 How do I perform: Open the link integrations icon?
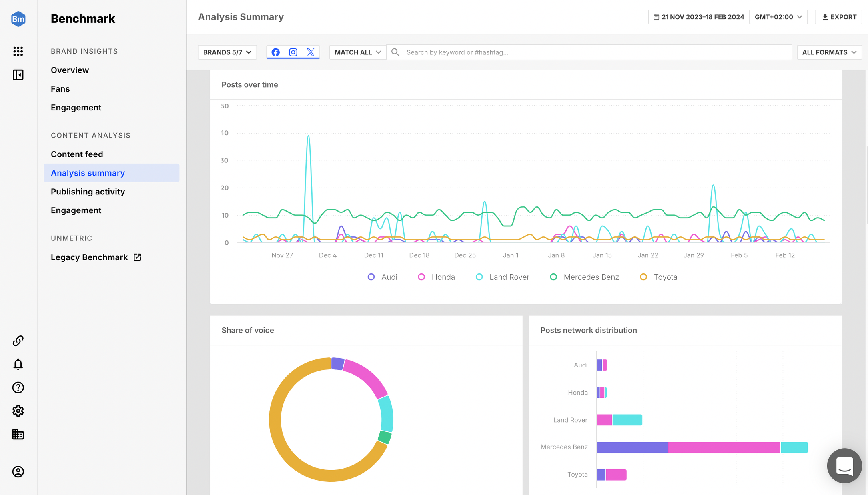pyautogui.click(x=18, y=341)
